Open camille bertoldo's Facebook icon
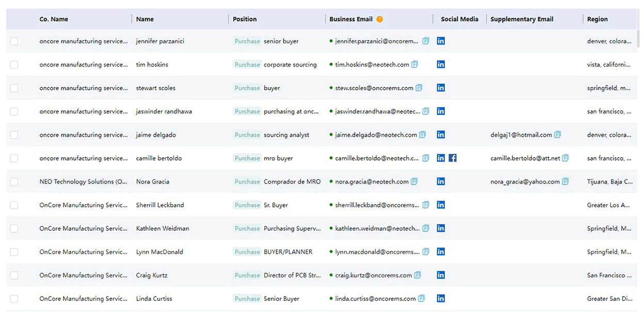Screen dimensions: 644x316 coord(453,158)
